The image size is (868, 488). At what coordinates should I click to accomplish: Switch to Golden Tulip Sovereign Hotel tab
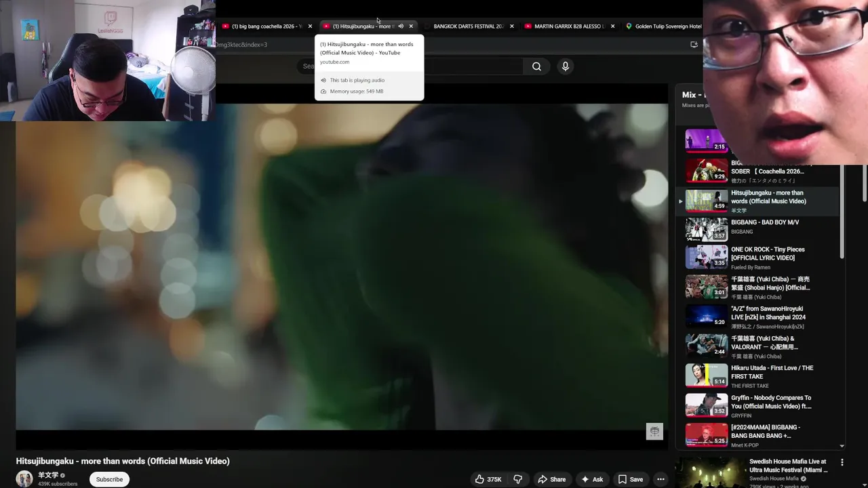click(x=663, y=26)
